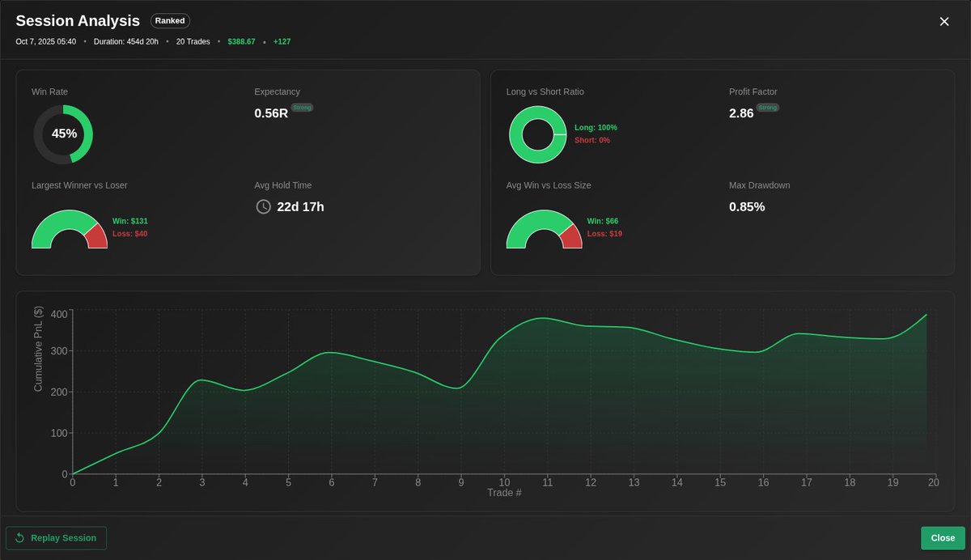Viewport: 971px width, 560px height.
Task: Click the Strong badge next to Expectancy
Action: tap(302, 108)
